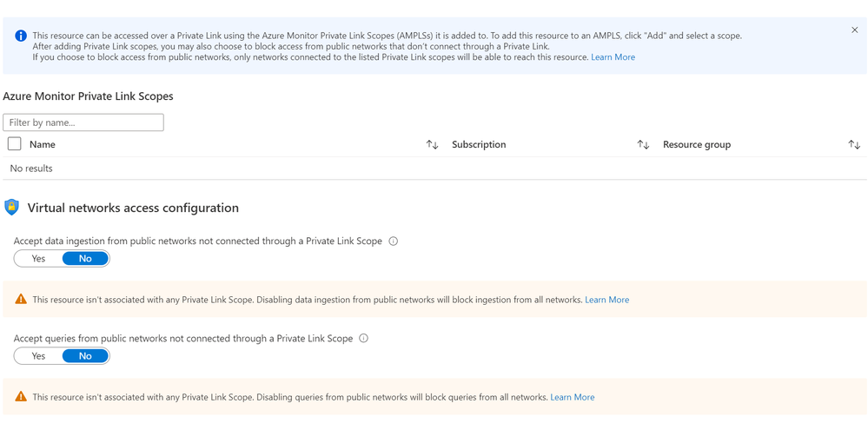Viewport: 868px width, 430px height.
Task: Set queries from public networks to Yes
Action: [38, 356]
